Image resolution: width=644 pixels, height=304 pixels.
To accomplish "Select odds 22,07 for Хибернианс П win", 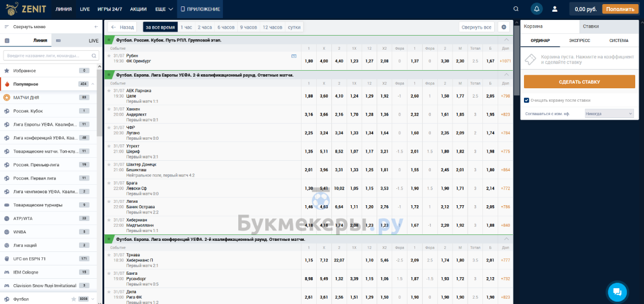I will pos(339,260).
